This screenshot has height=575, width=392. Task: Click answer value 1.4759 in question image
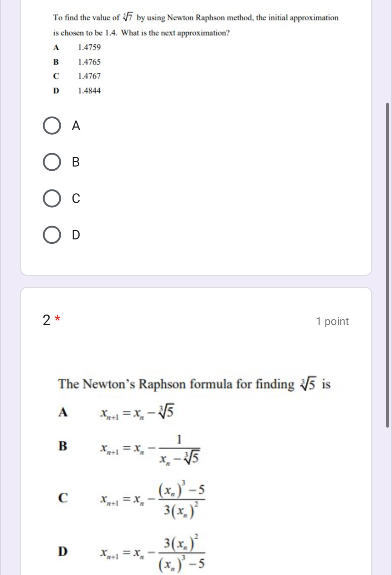89,47
